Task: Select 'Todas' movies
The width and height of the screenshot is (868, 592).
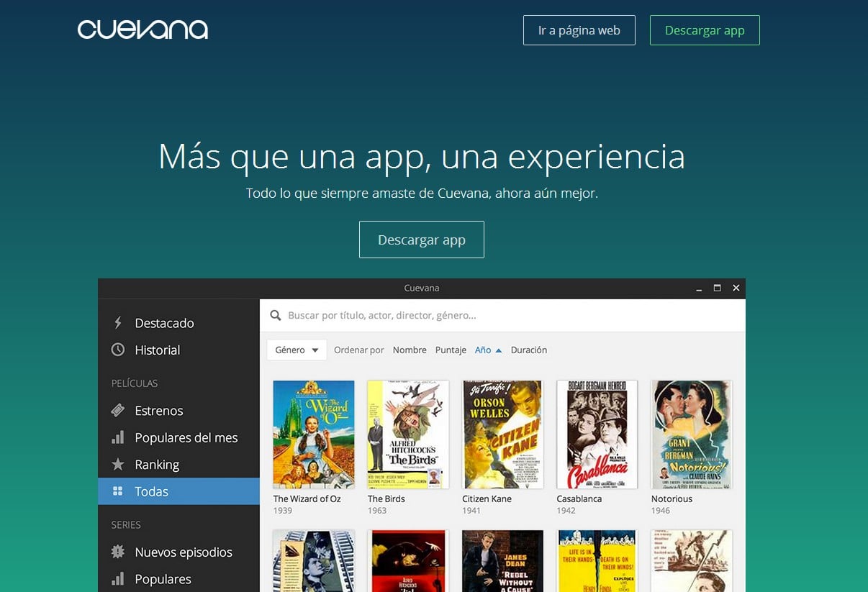Action: 178,491
